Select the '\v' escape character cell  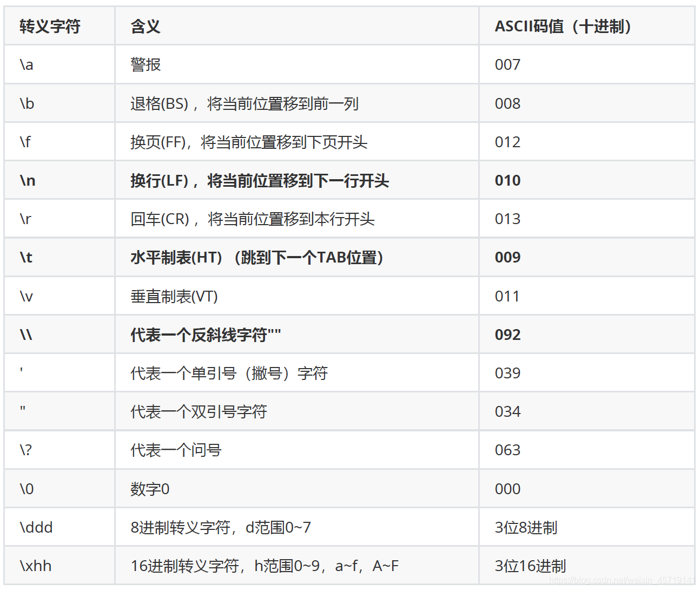[60, 296]
